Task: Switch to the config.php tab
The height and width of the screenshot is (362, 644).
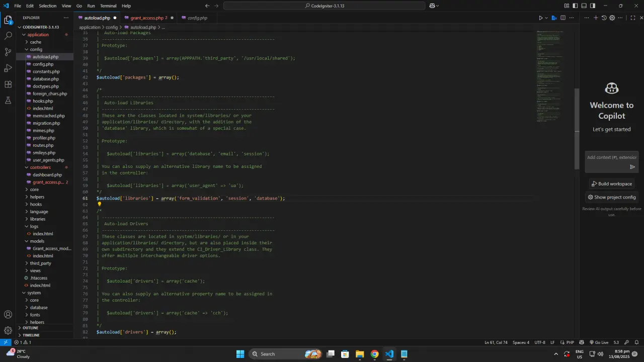Action: point(197,18)
